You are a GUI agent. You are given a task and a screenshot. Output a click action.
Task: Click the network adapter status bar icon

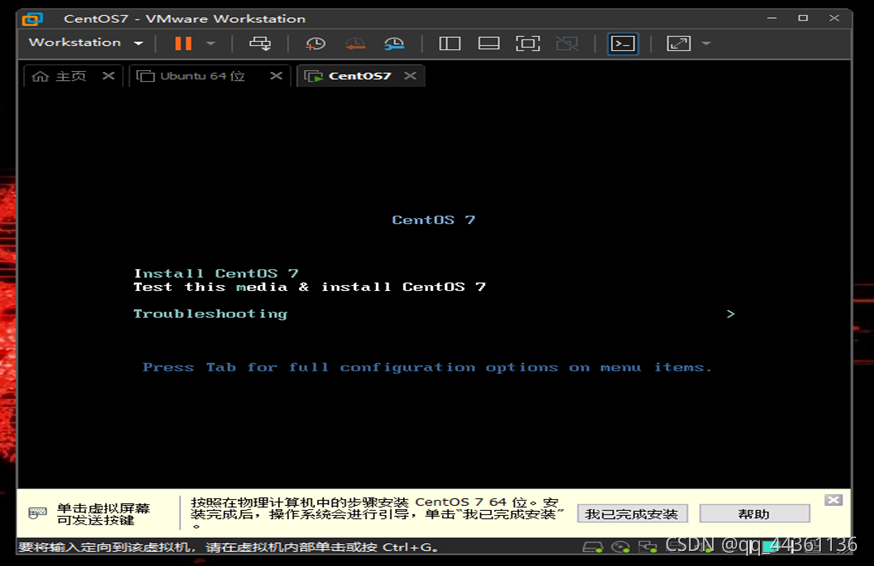coord(647,547)
